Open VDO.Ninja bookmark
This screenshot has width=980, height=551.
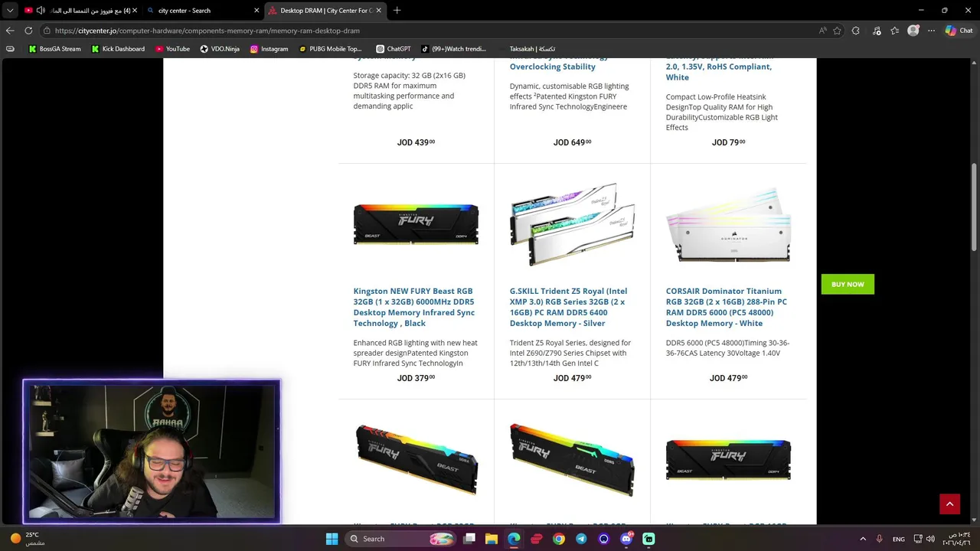pyautogui.click(x=220, y=49)
